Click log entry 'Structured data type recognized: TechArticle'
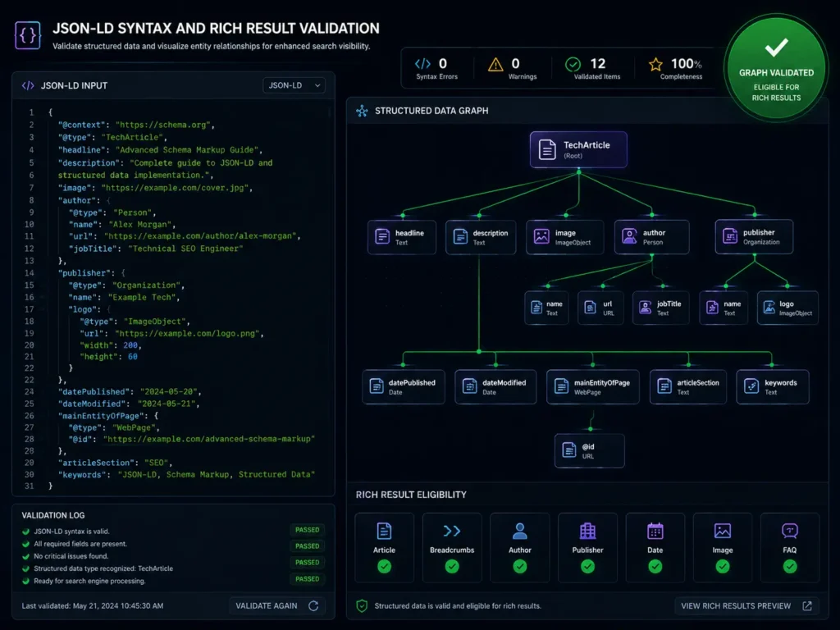Image resolution: width=840 pixels, height=630 pixels. (x=103, y=569)
